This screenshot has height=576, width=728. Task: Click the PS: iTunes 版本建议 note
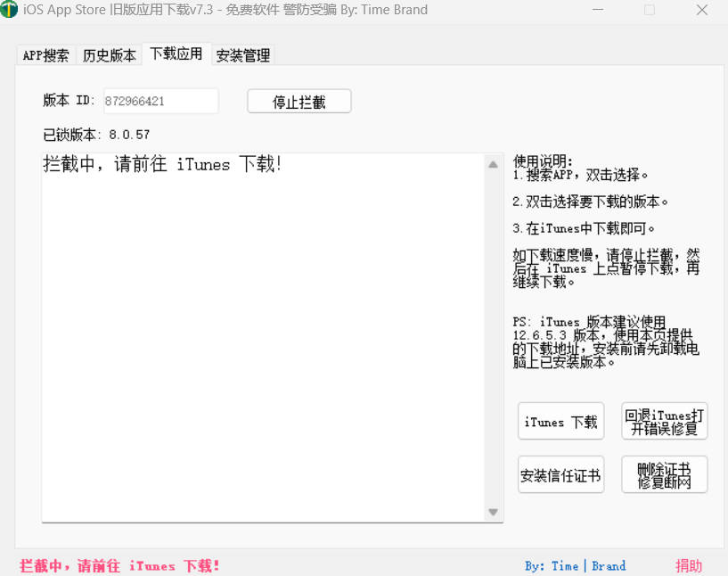606,341
